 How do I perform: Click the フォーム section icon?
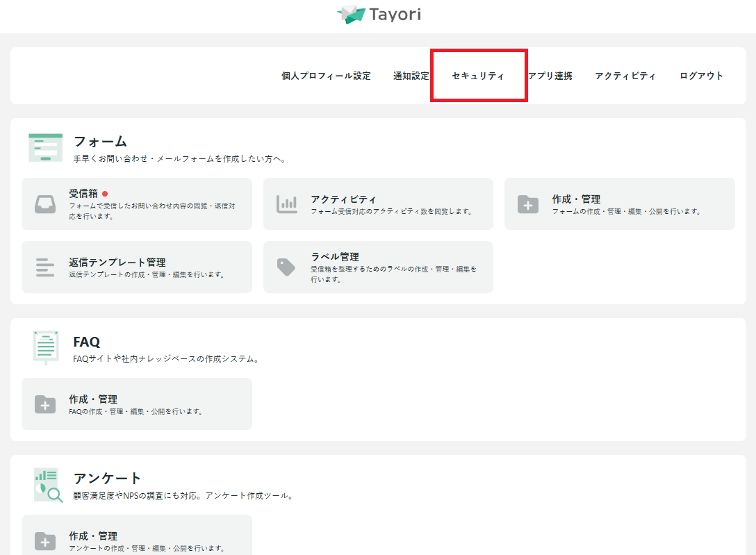[45, 147]
